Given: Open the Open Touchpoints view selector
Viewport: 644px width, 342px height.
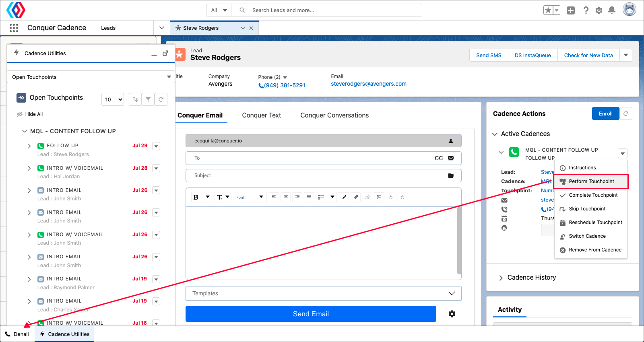Looking at the screenshot, I should click(91, 77).
